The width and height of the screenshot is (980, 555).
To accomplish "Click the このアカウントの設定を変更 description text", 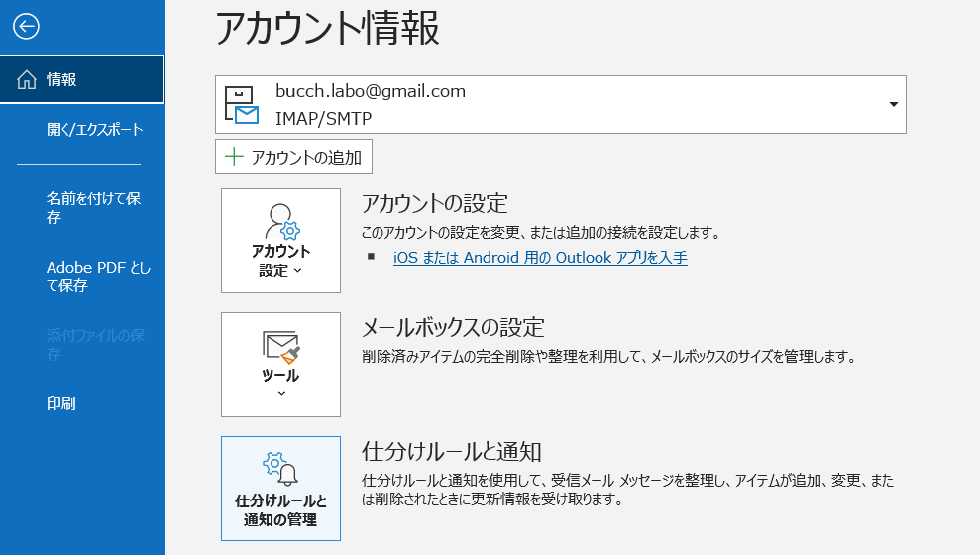I will pos(541,233).
